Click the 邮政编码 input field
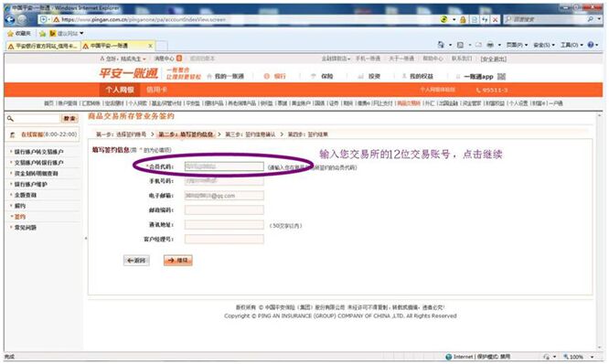The height and width of the screenshot is (364, 609). click(x=224, y=210)
